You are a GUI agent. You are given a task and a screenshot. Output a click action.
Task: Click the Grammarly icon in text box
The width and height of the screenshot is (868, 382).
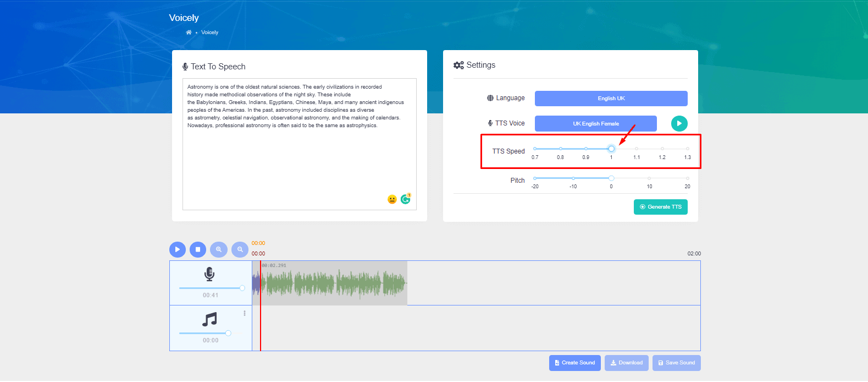[x=406, y=199]
